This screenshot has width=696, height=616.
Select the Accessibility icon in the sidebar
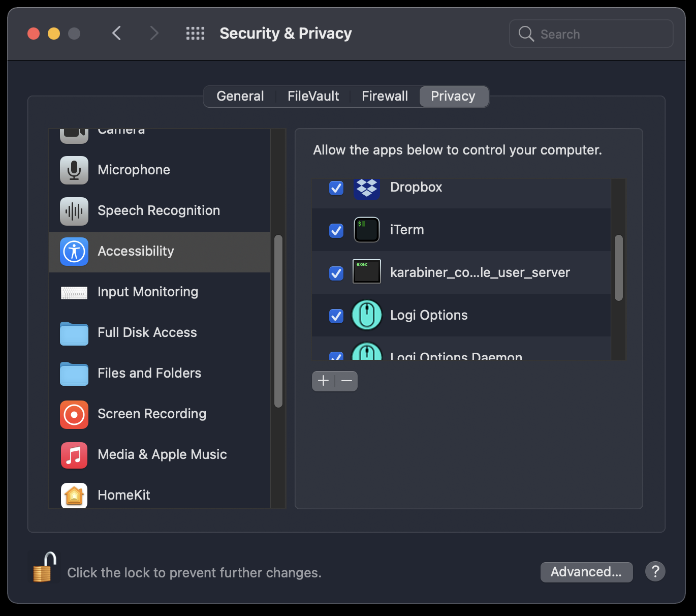pyautogui.click(x=74, y=252)
